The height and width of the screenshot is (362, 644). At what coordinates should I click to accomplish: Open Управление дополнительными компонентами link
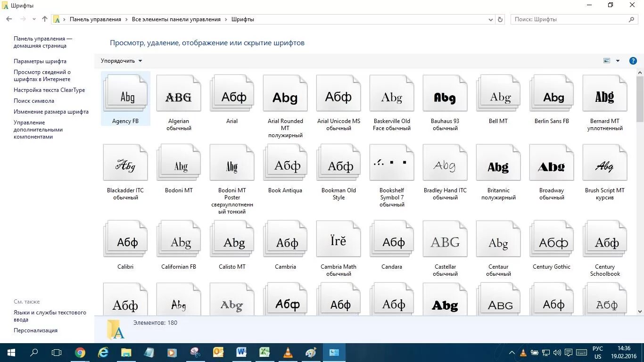click(x=38, y=130)
